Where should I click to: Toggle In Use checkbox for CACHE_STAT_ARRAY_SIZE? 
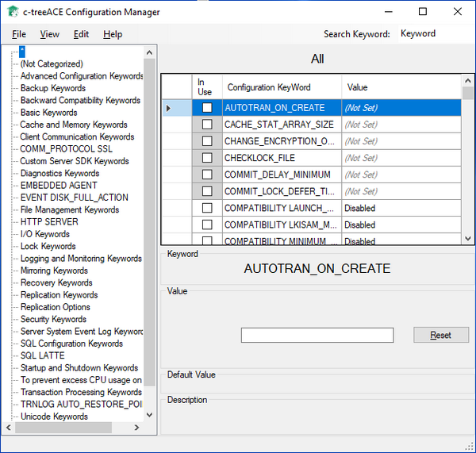pyautogui.click(x=207, y=125)
